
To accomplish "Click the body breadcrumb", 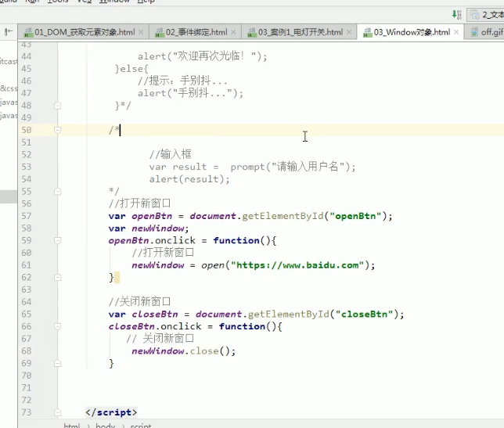I will click(x=105, y=425).
